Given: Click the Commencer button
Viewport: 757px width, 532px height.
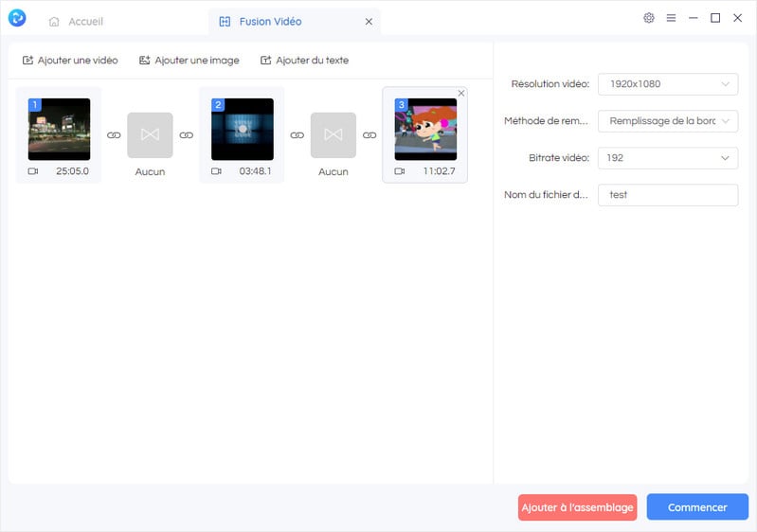Looking at the screenshot, I should click(697, 507).
